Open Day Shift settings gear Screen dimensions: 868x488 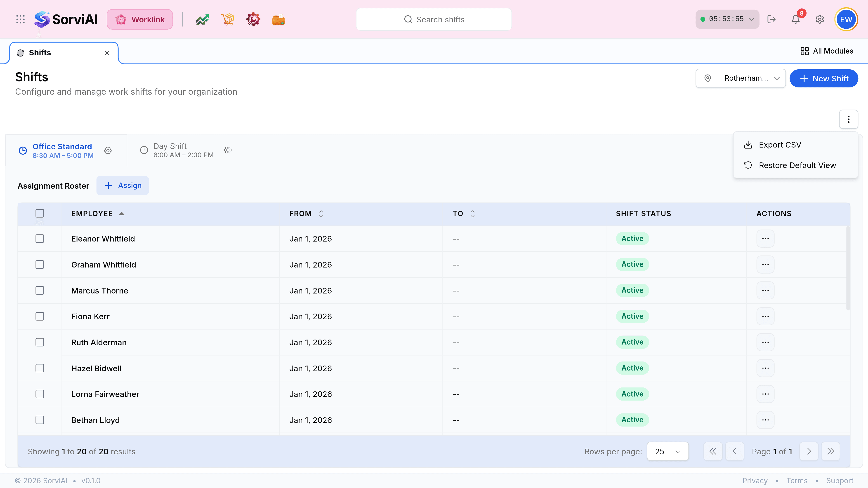pyautogui.click(x=228, y=150)
